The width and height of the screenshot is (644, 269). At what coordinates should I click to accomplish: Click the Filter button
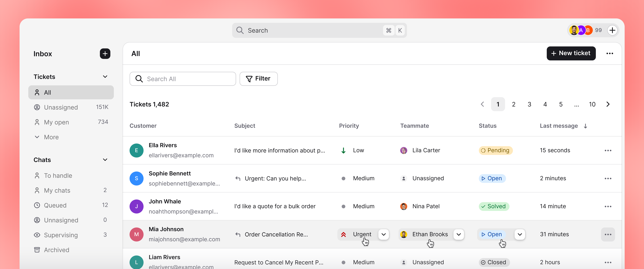[258, 79]
